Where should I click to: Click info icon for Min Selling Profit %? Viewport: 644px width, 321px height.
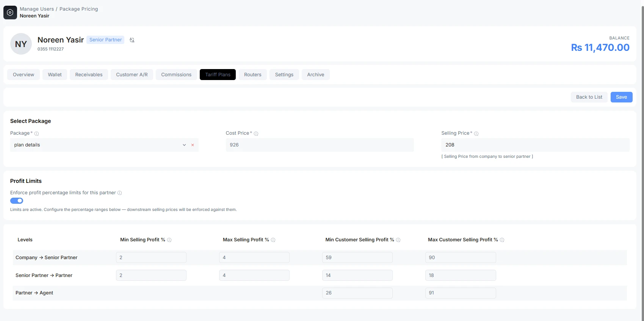[x=169, y=240]
